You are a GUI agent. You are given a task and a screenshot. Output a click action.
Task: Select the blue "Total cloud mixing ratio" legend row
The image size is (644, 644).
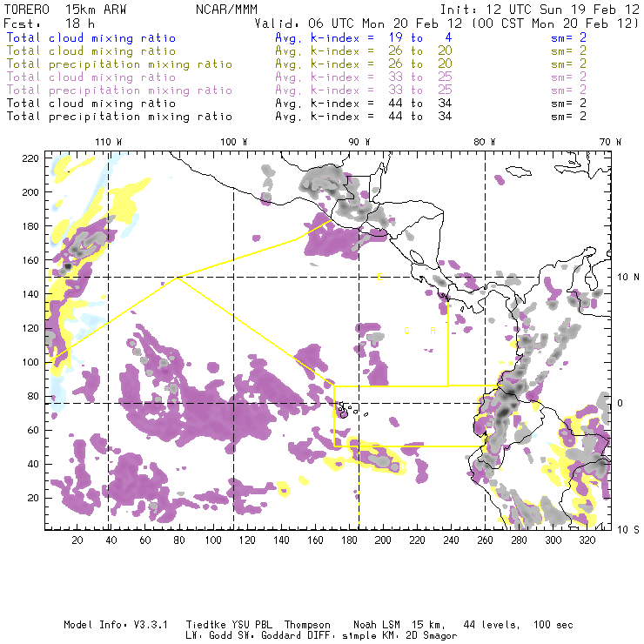tap(91, 37)
